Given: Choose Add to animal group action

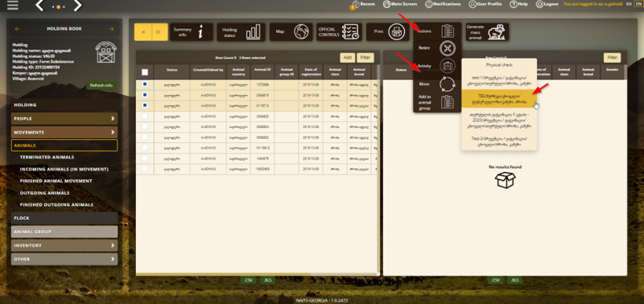Looking at the screenshot, I should coord(437,103).
